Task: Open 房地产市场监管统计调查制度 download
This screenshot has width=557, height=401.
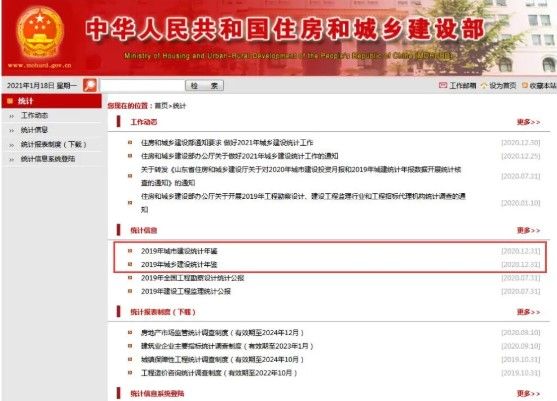Action: pos(222,333)
